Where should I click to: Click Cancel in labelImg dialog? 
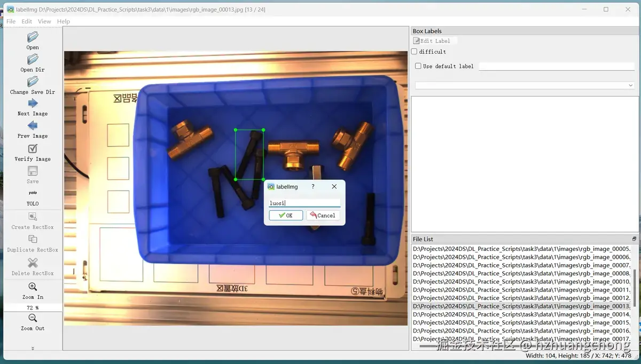pos(323,215)
